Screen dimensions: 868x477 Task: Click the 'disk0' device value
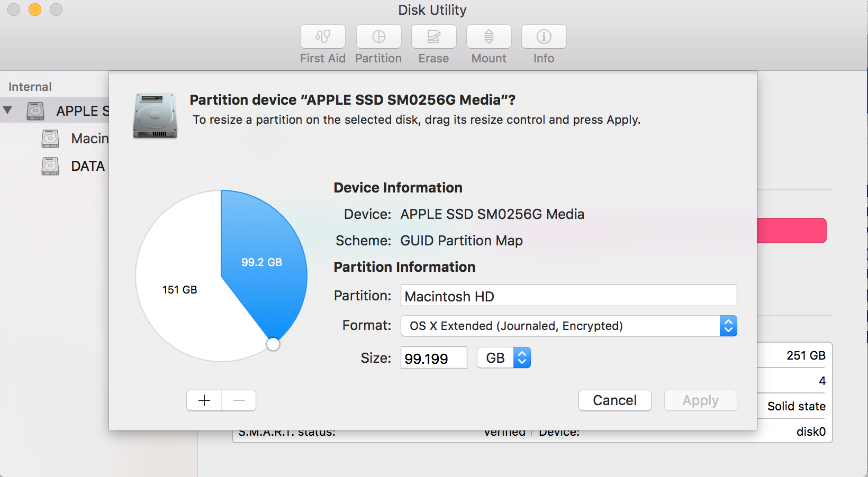coord(811,432)
